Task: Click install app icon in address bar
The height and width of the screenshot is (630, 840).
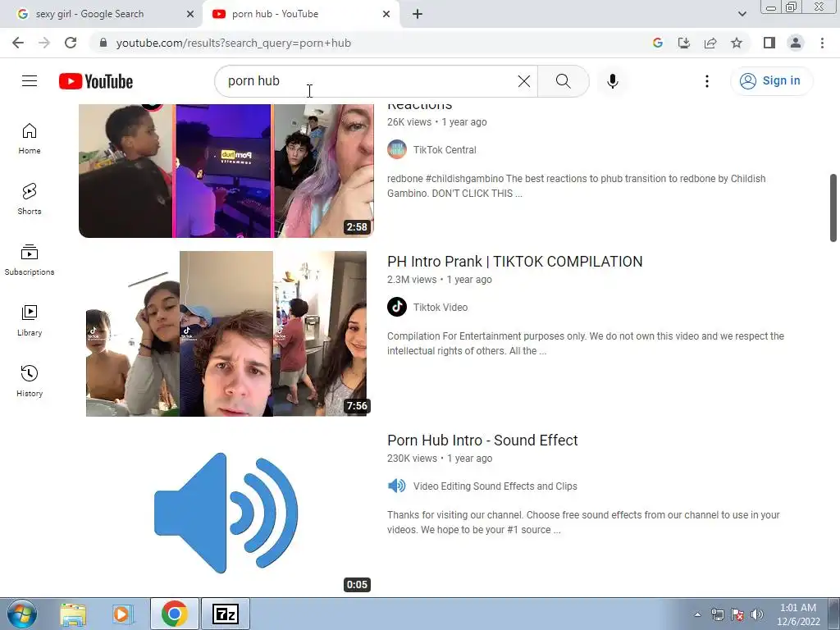Action: 684,43
